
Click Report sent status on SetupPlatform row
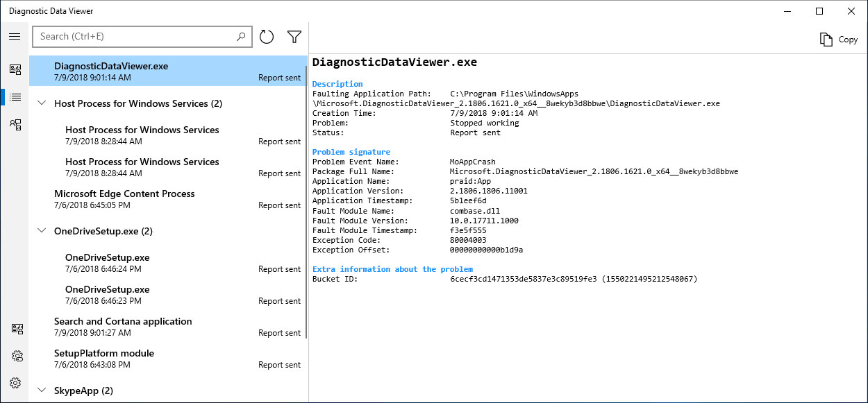tap(280, 365)
